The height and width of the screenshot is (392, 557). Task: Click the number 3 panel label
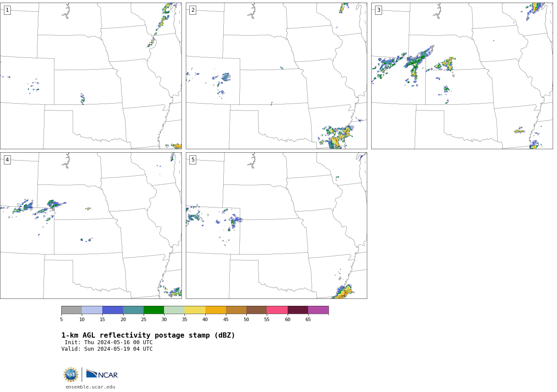pyautogui.click(x=378, y=10)
